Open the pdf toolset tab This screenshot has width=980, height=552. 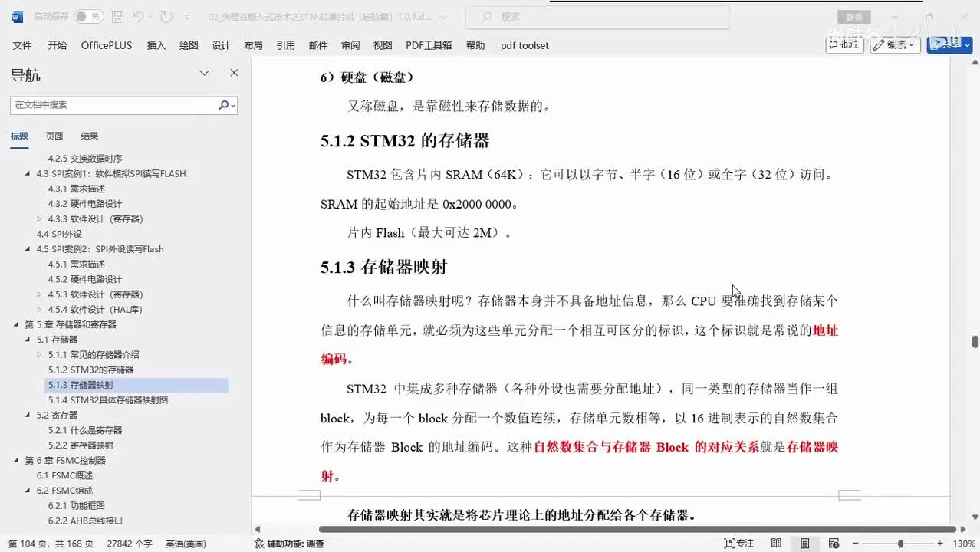pyautogui.click(x=525, y=45)
